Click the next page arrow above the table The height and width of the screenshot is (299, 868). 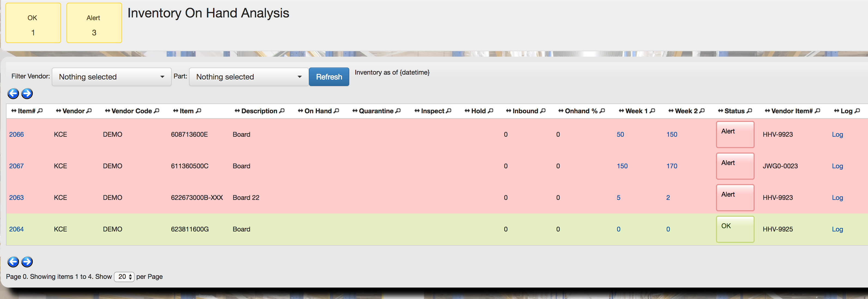[x=27, y=93]
